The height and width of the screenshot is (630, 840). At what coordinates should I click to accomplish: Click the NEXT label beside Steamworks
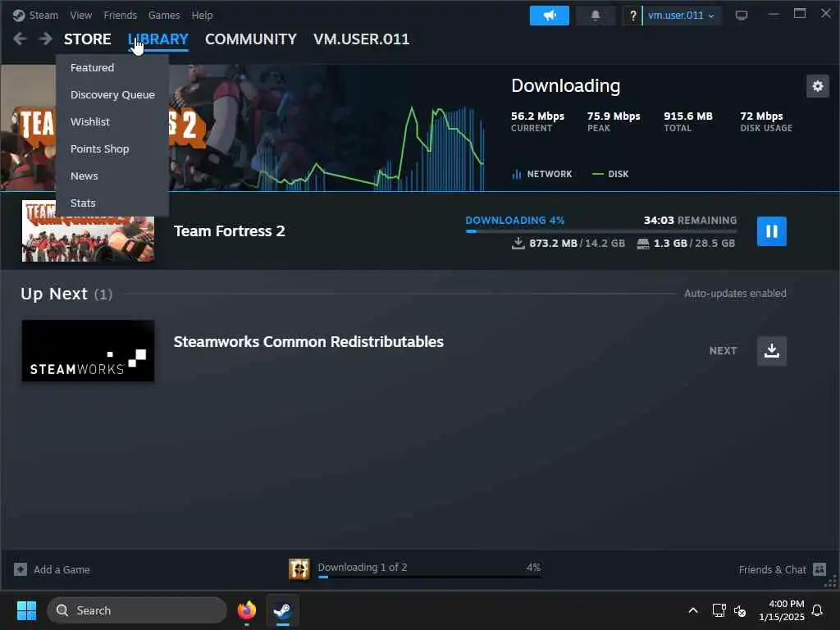(724, 351)
